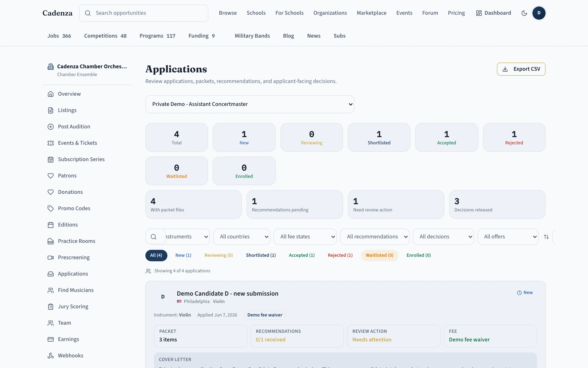Toggle dark mode with the moon icon

click(524, 13)
